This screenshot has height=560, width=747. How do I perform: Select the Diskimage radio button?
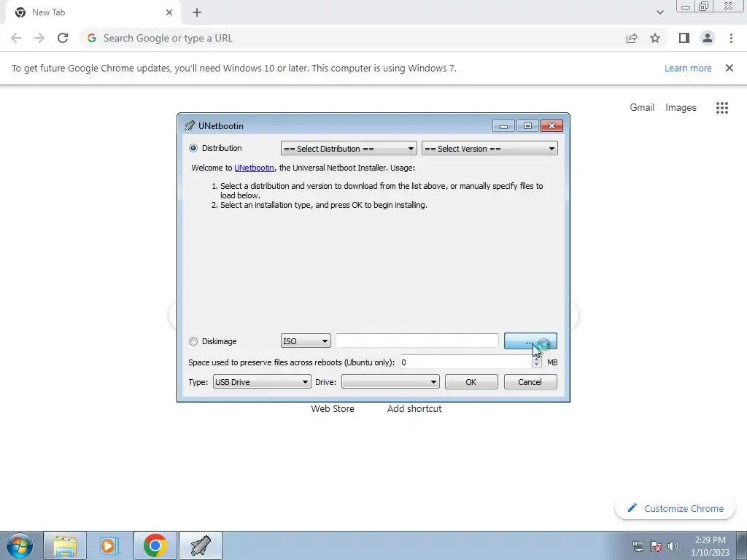(x=193, y=341)
